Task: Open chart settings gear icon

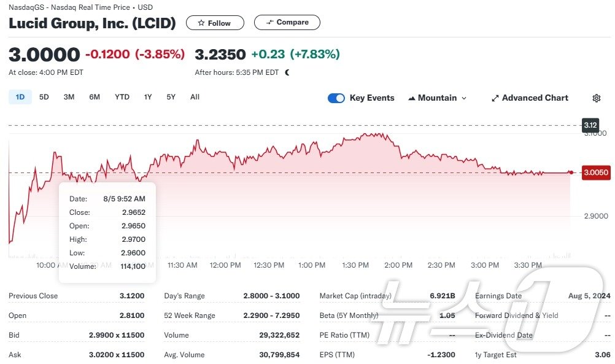Action: click(x=596, y=98)
